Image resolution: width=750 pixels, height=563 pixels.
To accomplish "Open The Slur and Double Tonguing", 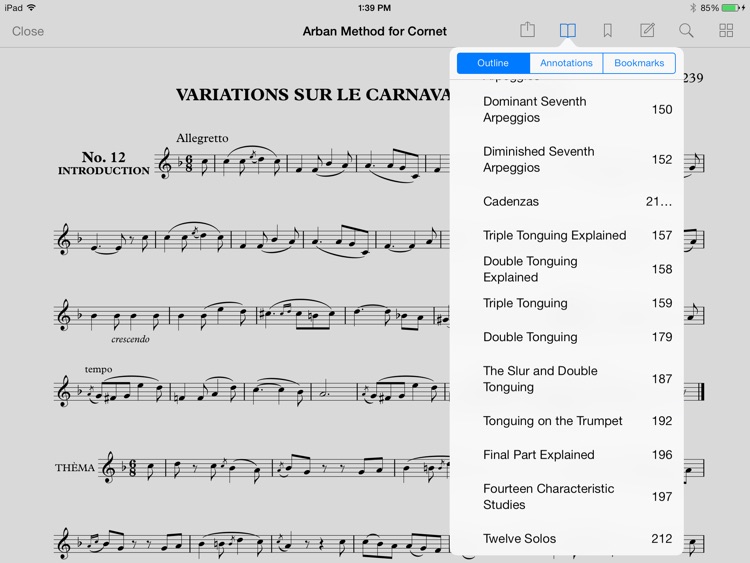I will 567,379.
